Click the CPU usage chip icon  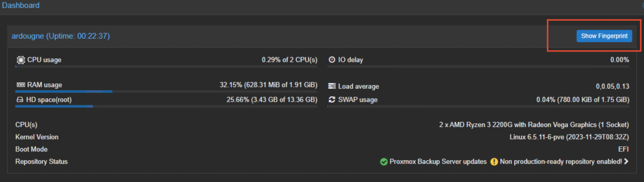[x=21, y=60]
